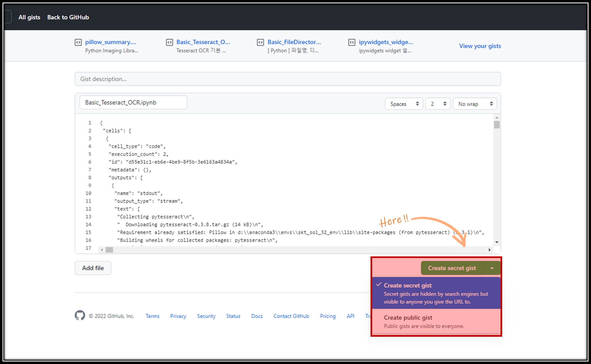591x364 pixels.
Task: Open pillow_summary gist link
Action: tap(111, 42)
